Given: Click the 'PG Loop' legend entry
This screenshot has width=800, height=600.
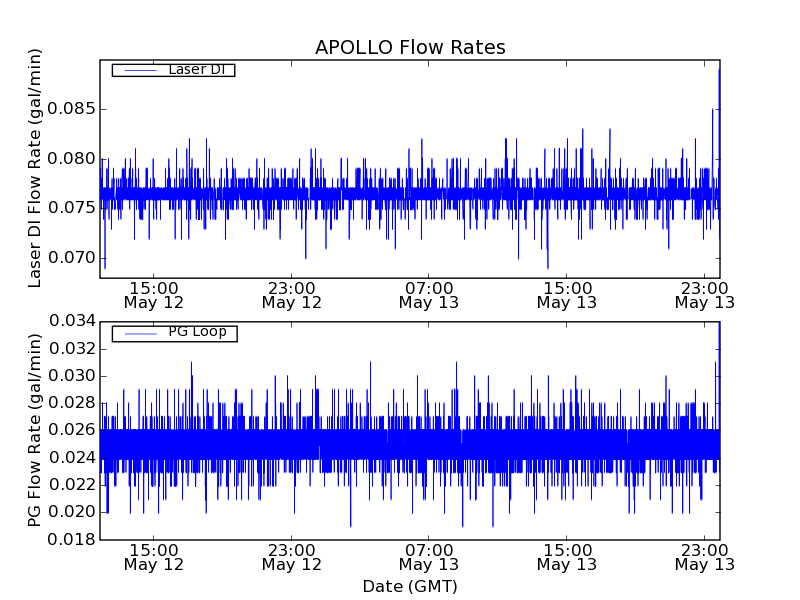Looking at the screenshot, I should tap(196, 332).
